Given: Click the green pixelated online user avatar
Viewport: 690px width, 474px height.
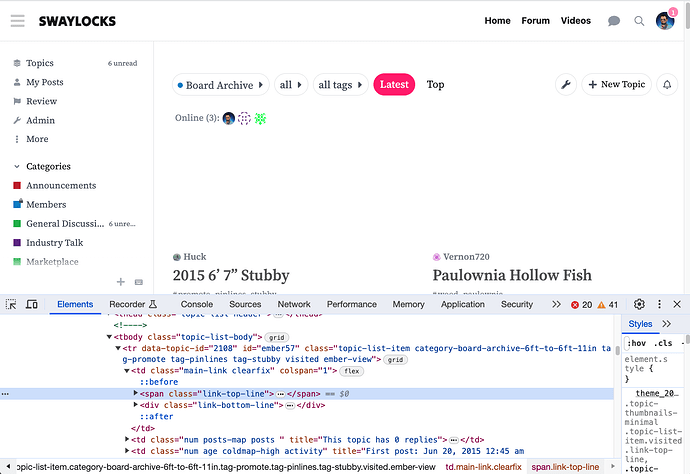Looking at the screenshot, I should point(260,118).
